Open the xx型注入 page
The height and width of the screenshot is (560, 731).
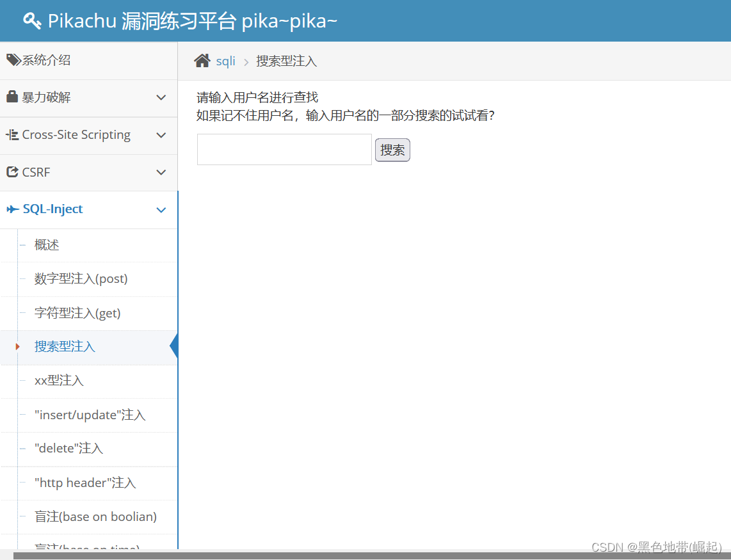point(59,381)
